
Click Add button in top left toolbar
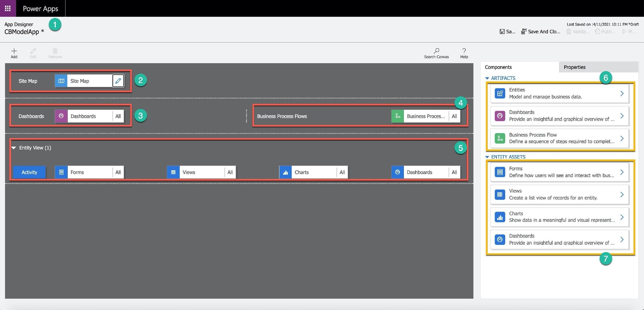pyautogui.click(x=14, y=52)
